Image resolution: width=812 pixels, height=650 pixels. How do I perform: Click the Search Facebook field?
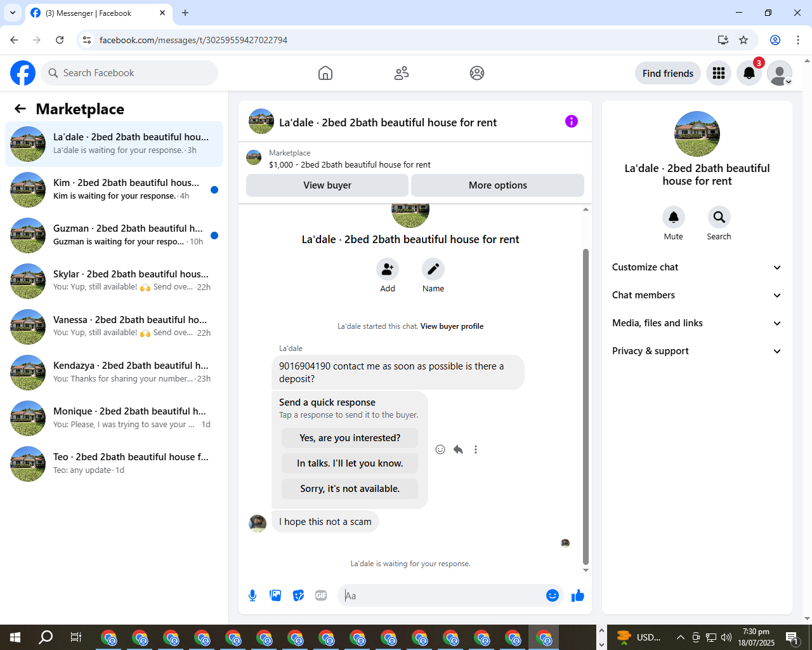(129, 73)
